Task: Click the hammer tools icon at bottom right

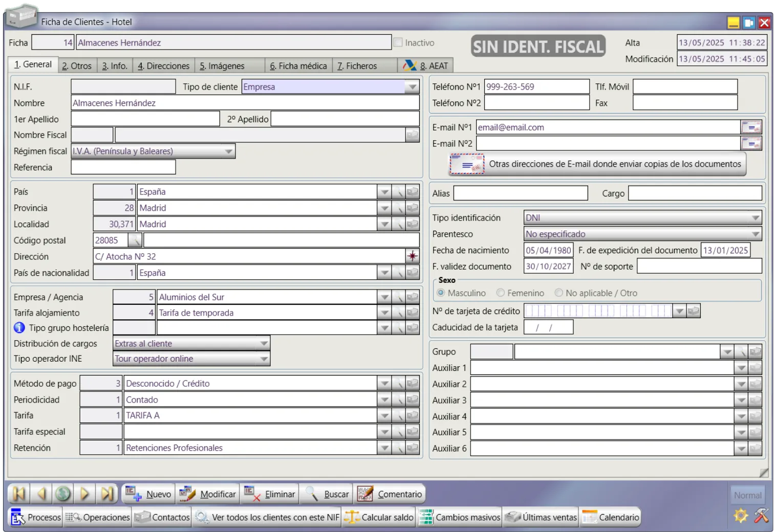Action: pos(761,516)
